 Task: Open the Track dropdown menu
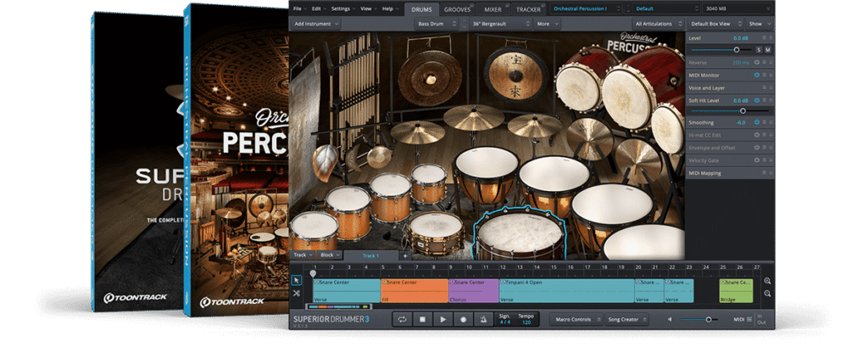tap(303, 255)
